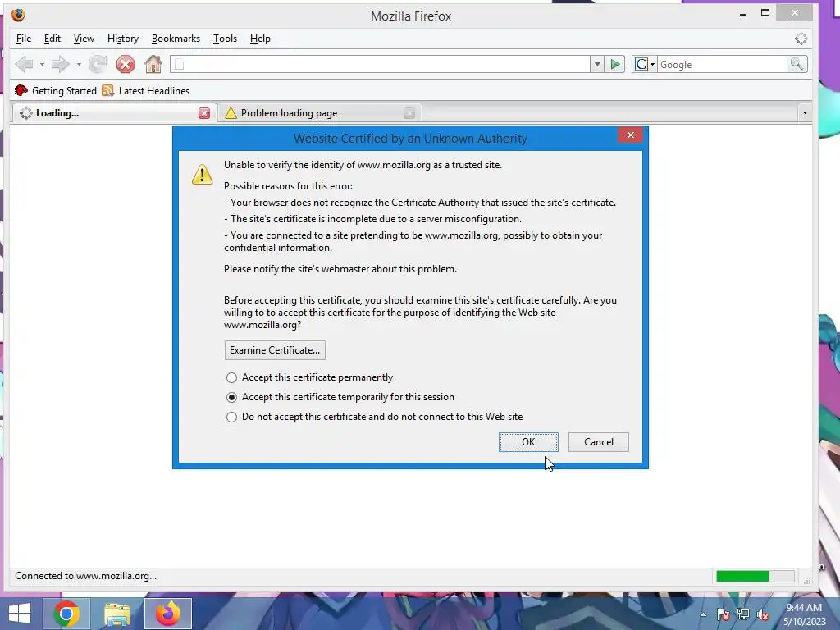The height and width of the screenshot is (630, 840).
Task: Expand the URL history dropdown arrow
Action: click(597, 64)
